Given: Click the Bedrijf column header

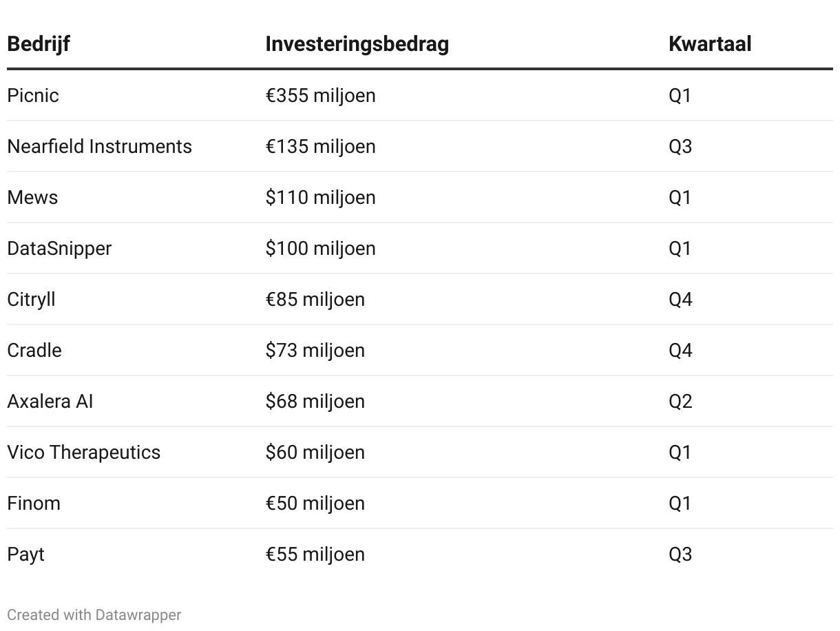Looking at the screenshot, I should [39, 44].
